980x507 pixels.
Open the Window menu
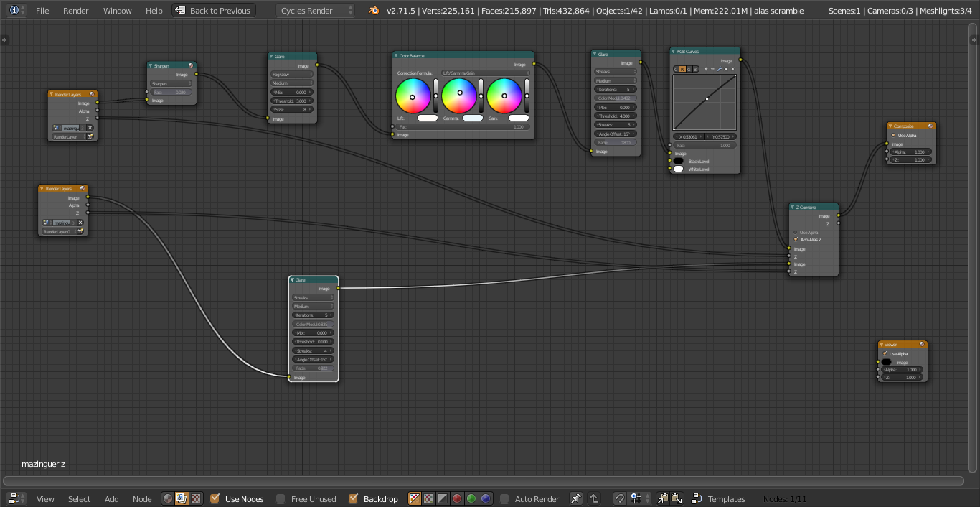pos(117,11)
